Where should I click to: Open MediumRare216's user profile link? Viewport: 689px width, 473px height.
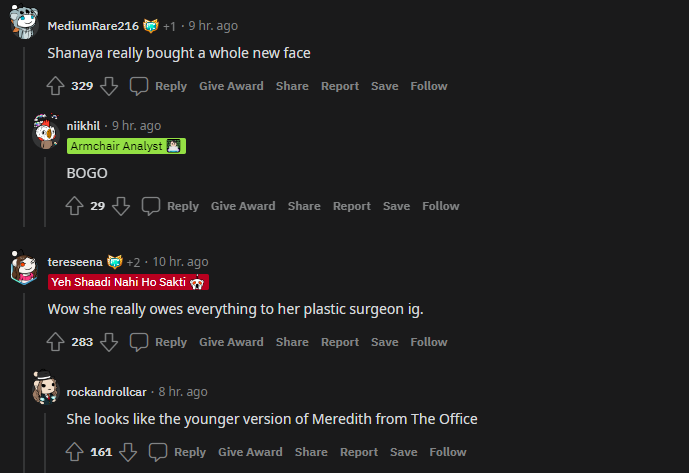93,25
